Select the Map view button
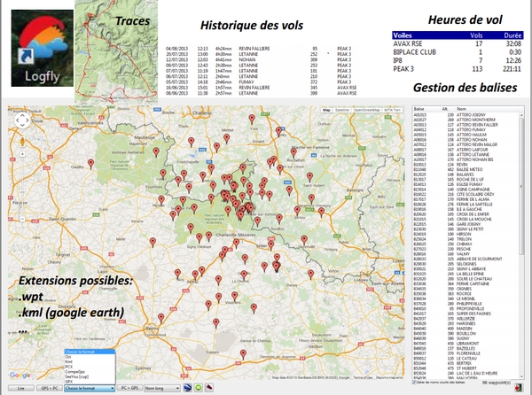Image resolution: width=532 pixels, height=395 pixels. (x=325, y=110)
